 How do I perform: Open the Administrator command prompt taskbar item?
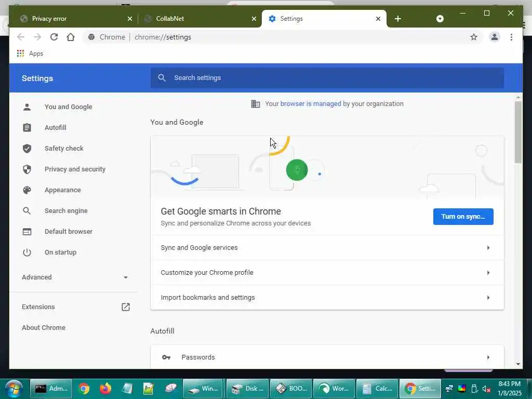51,389
